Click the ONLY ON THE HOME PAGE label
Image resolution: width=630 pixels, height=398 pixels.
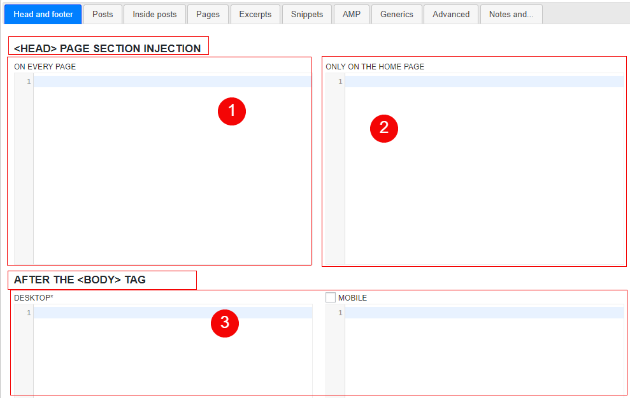[374, 67]
